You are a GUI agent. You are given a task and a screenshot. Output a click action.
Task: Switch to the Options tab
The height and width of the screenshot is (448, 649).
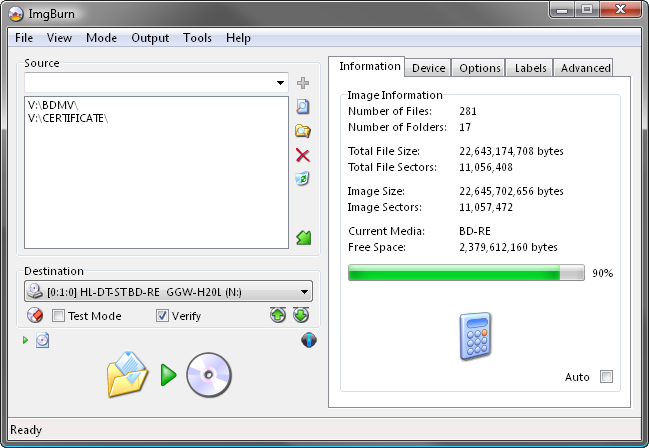(479, 68)
